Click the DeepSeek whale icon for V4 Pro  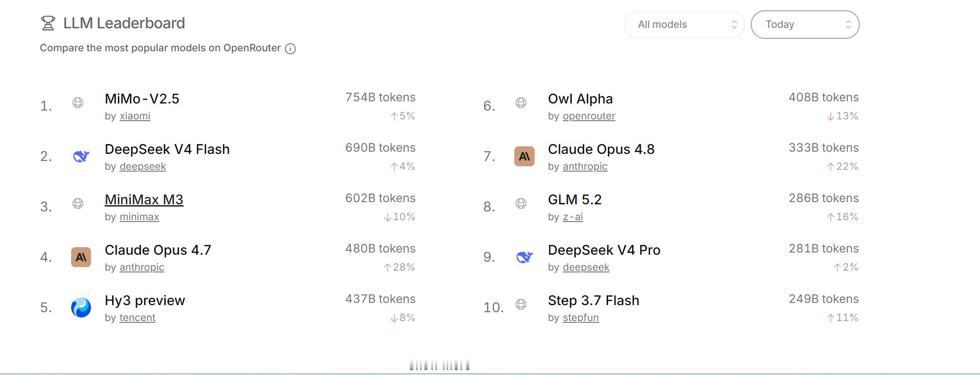(524, 257)
